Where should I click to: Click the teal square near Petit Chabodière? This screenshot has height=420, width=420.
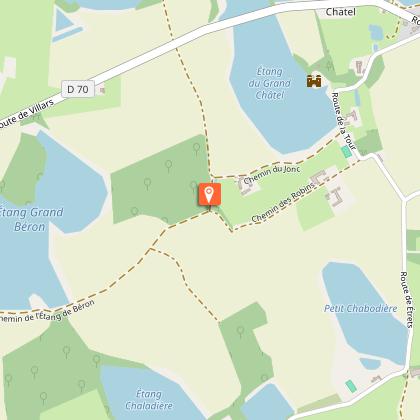click(351, 386)
